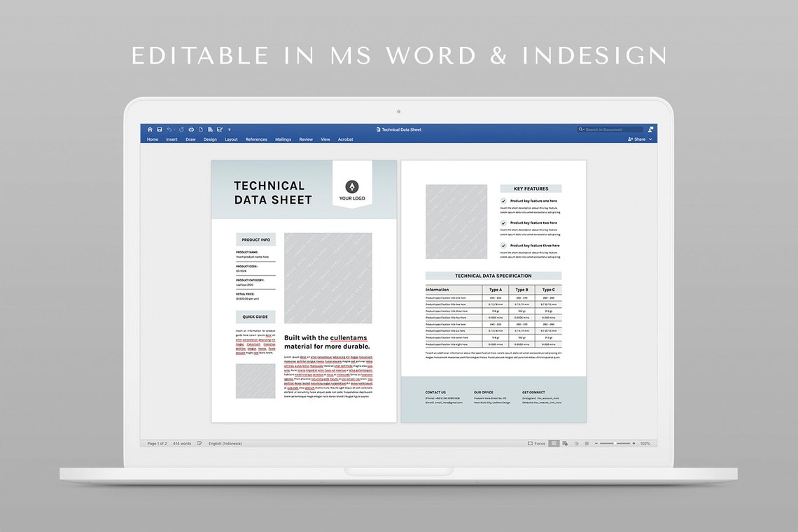798x532 pixels.
Task: Click inside the Search in Document field
Action: point(609,129)
